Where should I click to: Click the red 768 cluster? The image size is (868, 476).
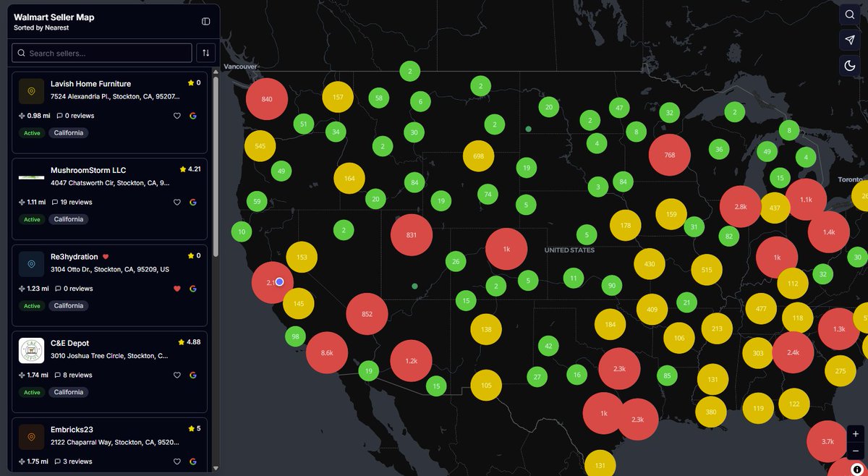(x=670, y=155)
